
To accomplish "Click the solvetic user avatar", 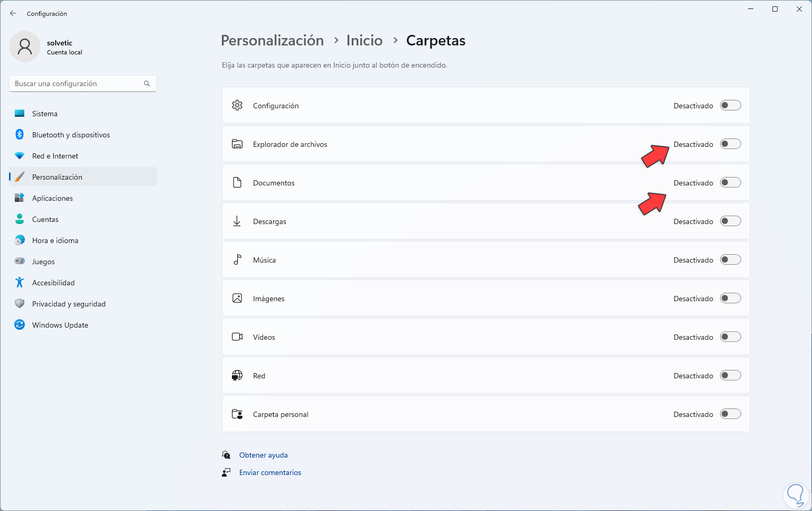I will point(25,47).
